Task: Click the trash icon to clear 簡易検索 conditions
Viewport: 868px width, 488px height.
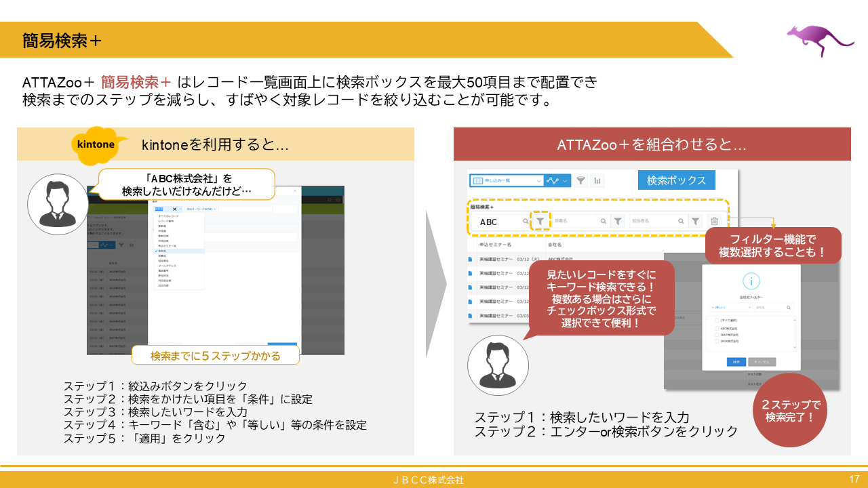Action: [x=713, y=222]
